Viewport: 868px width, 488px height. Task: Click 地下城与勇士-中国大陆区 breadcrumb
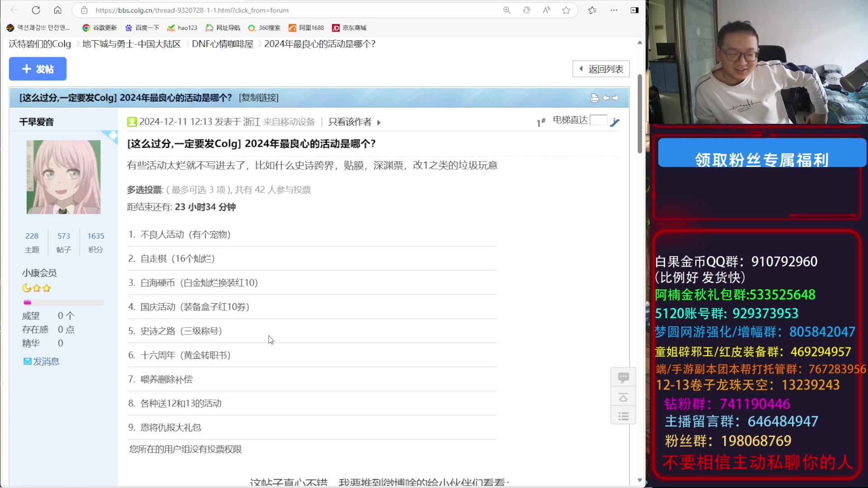point(131,44)
